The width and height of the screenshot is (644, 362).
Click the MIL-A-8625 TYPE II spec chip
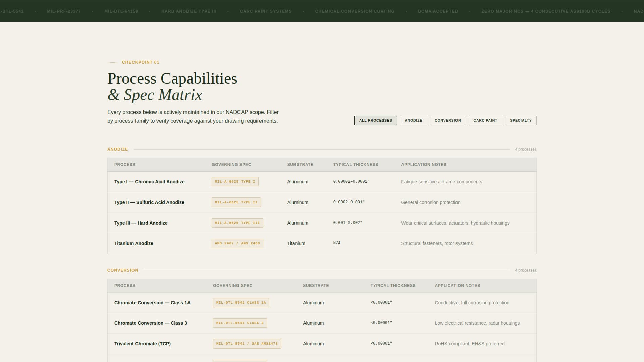coord(236,202)
